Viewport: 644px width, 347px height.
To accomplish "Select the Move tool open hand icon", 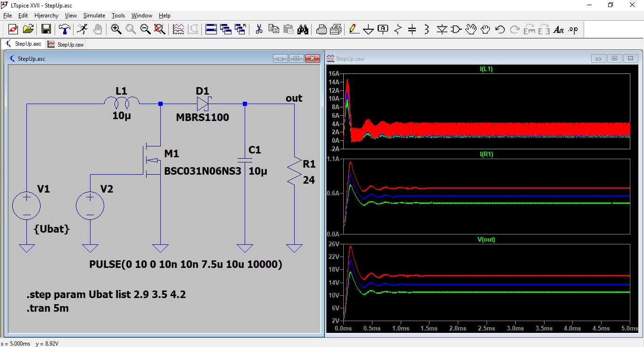I will 471,29.
